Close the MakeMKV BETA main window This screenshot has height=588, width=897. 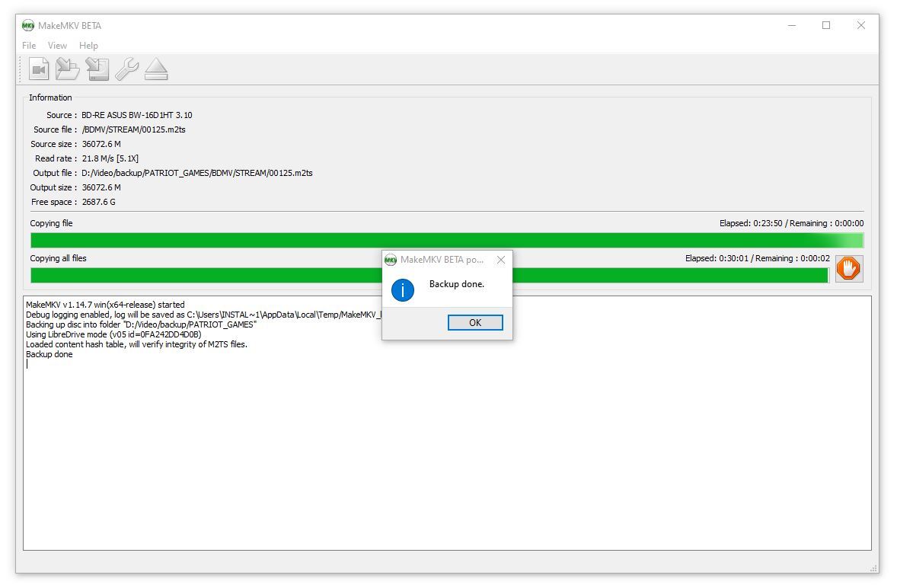[x=861, y=26]
